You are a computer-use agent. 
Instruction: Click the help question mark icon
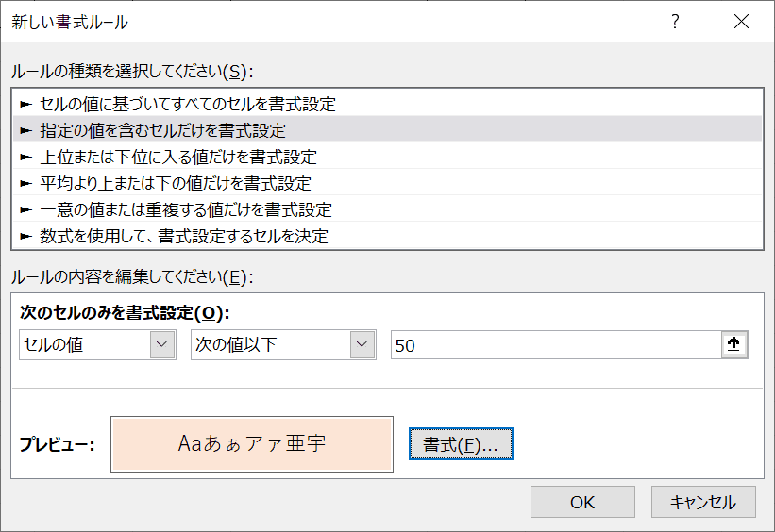[x=675, y=22]
